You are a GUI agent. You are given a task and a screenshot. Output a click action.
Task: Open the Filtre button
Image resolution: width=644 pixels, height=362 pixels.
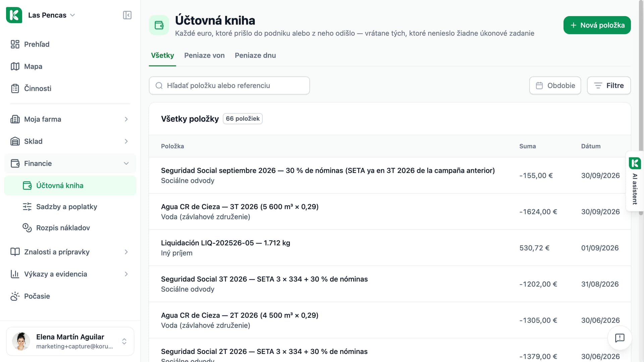(609, 85)
